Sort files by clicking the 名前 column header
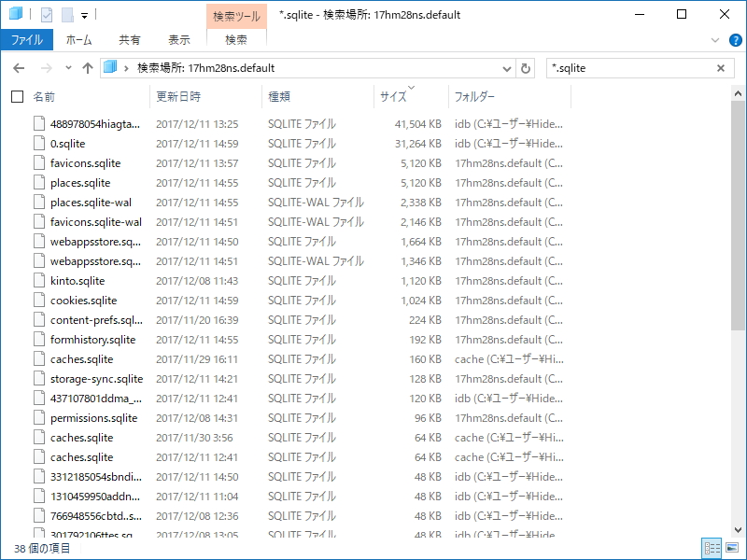 pos(46,96)
